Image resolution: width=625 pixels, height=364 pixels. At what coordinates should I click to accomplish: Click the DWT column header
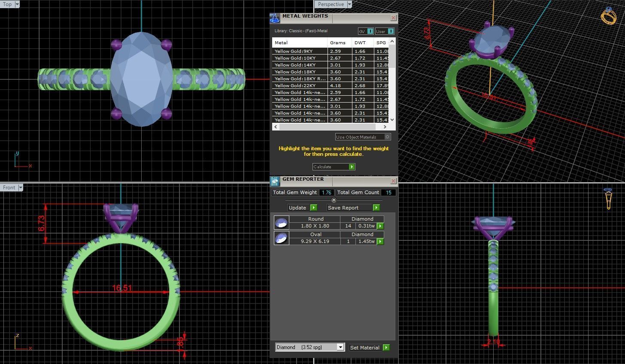click(362, 42)
